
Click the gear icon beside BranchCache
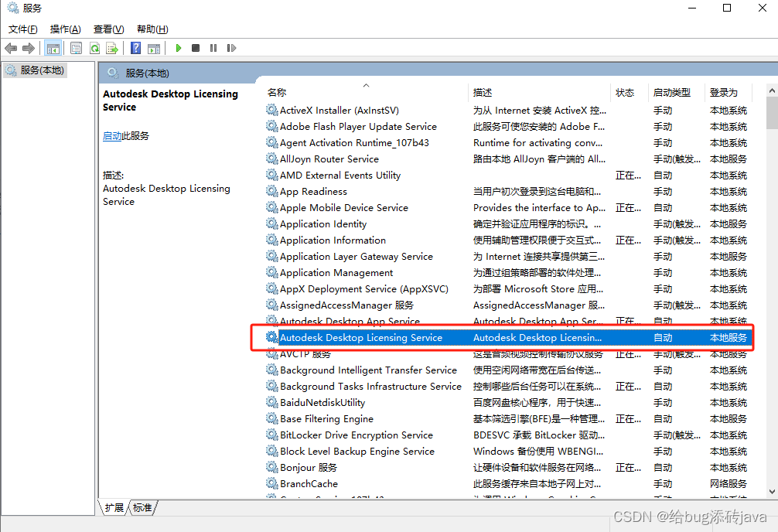coord(272,483)
